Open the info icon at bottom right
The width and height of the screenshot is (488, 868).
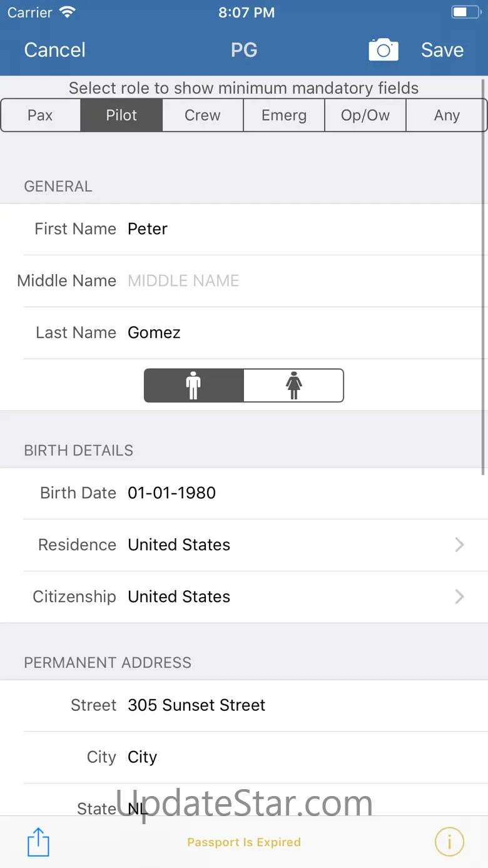449,842
